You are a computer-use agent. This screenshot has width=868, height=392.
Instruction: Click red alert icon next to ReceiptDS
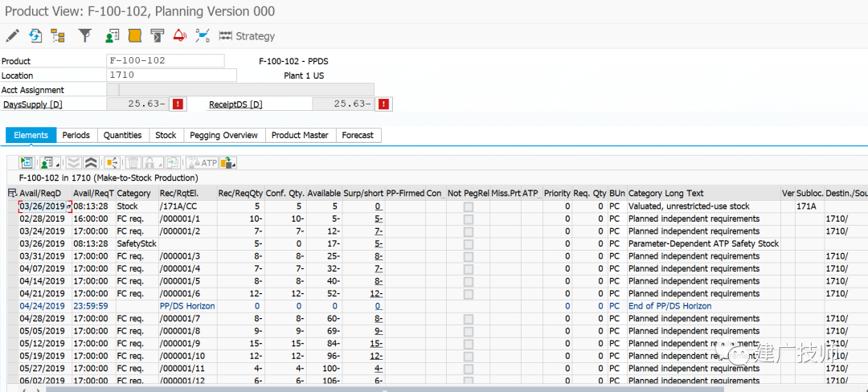click(384, 104)
